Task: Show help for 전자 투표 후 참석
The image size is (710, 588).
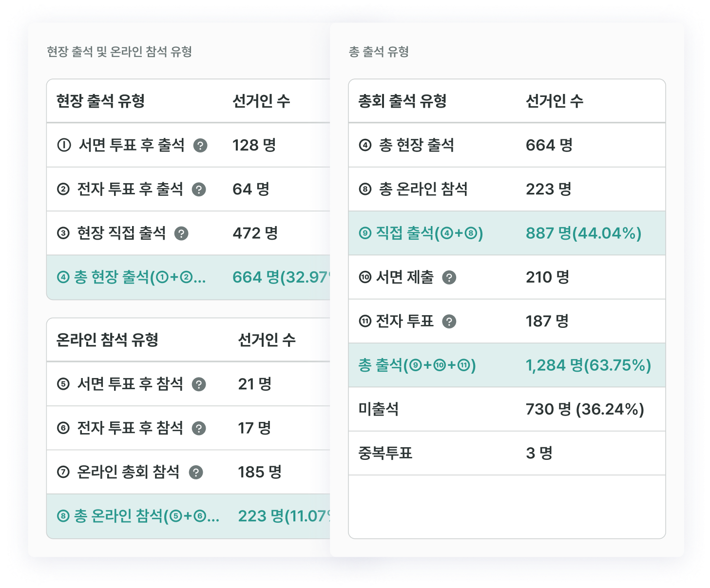Action: click(x=199, y=428)
